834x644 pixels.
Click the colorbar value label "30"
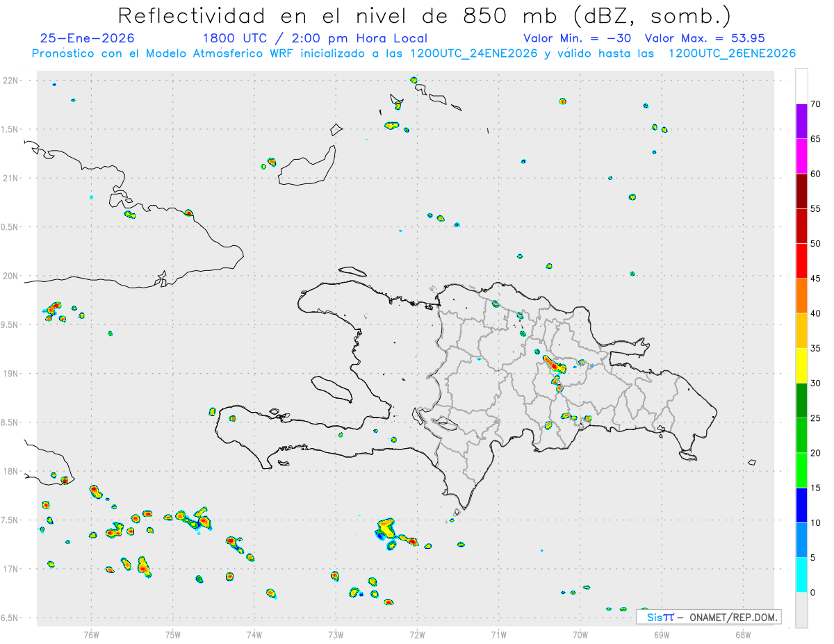[x=816, y=383]
